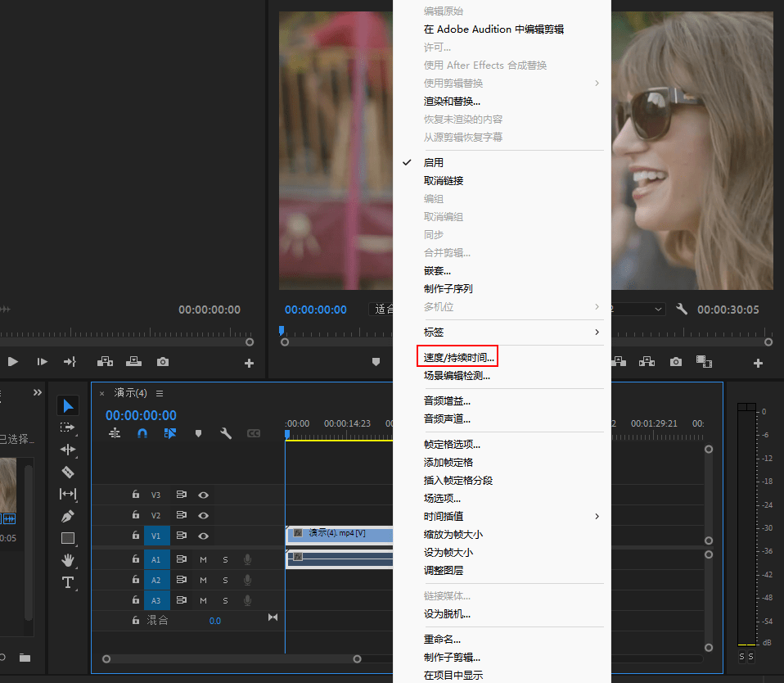Screen dimensions: 784x683
Task: Click the Program monitor playhead marker
Action: (x=282, y=330)
